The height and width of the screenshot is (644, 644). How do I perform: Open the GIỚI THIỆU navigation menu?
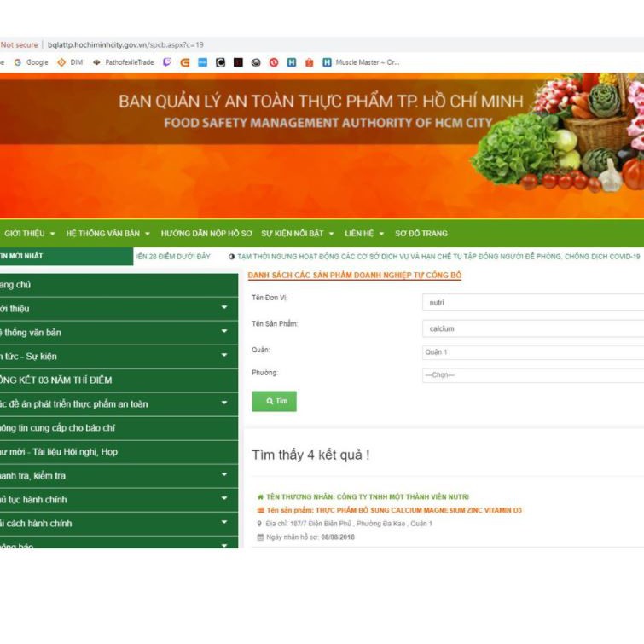click(x=30, y=233)
